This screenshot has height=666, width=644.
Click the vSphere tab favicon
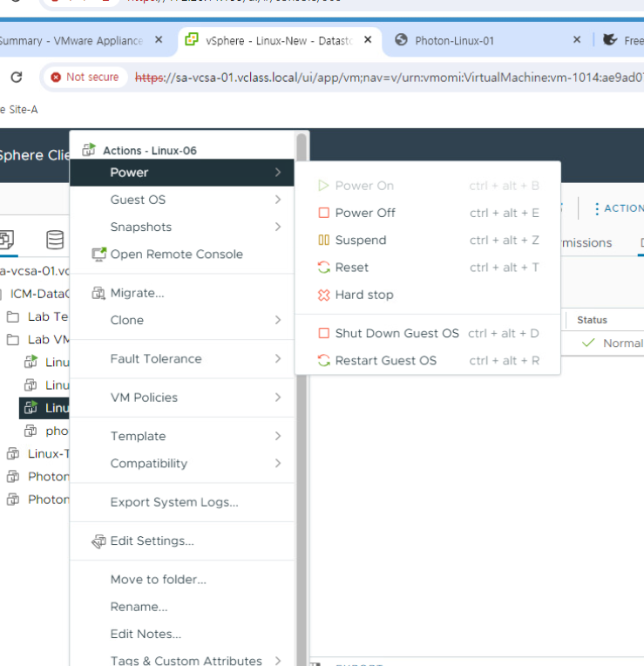(x=192, y=39)
